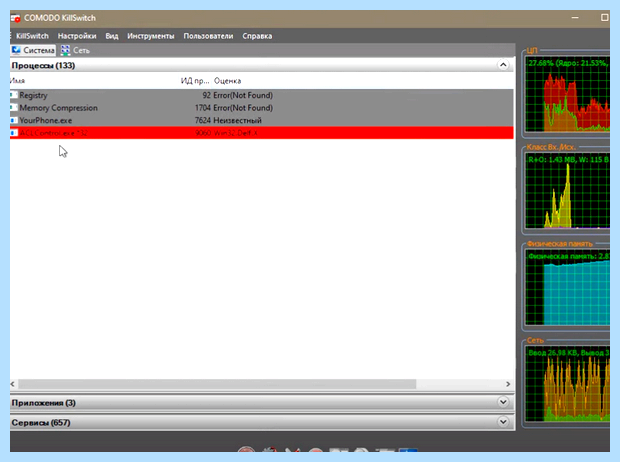Click PID 1704 cell

point(203,108)
